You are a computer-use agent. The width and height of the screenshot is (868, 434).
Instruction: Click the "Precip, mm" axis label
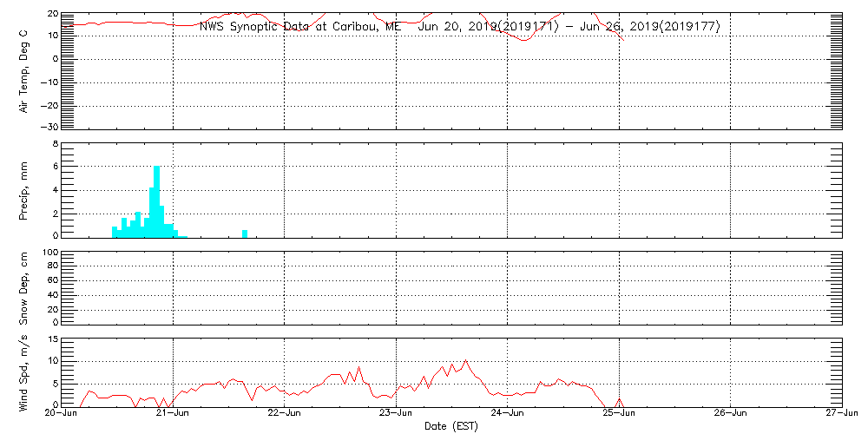[23, 191]
